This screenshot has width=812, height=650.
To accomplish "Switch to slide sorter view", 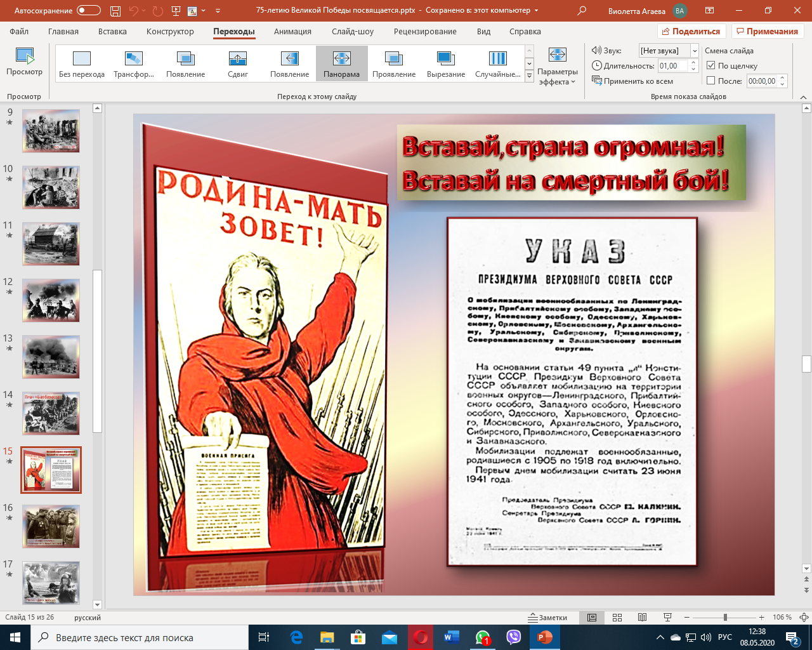I will (x=617, y=617).
